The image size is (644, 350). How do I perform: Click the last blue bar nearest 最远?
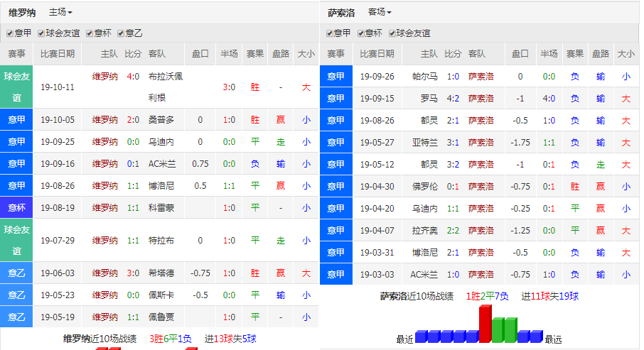537,337
